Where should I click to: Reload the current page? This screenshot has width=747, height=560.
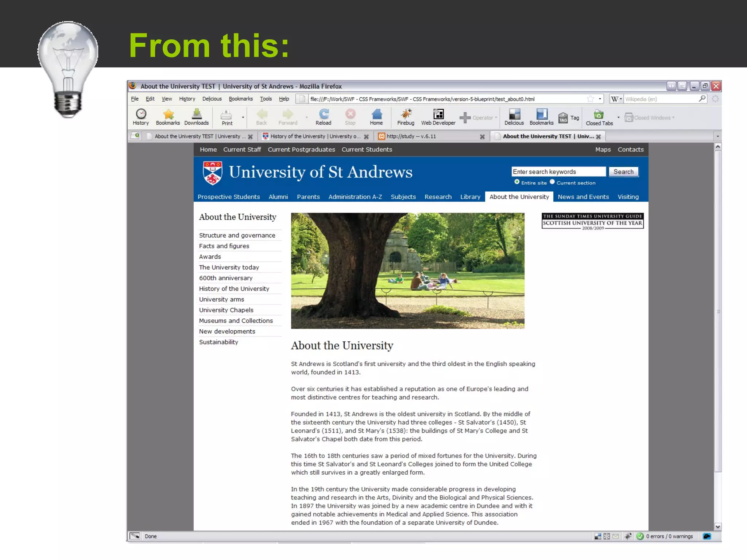(x=324, y=117)
